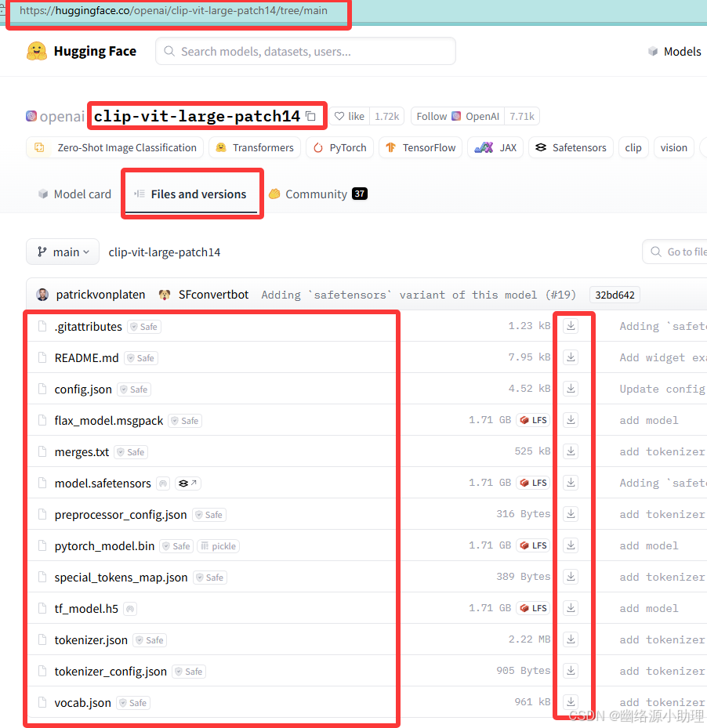Follow OpenAI organization button
The width and height of the screenshot is (707, 728).
pos(458,116)
